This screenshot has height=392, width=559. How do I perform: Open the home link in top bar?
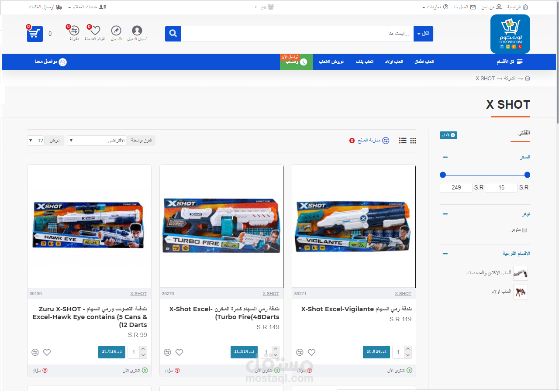click(x=518, y=7)
